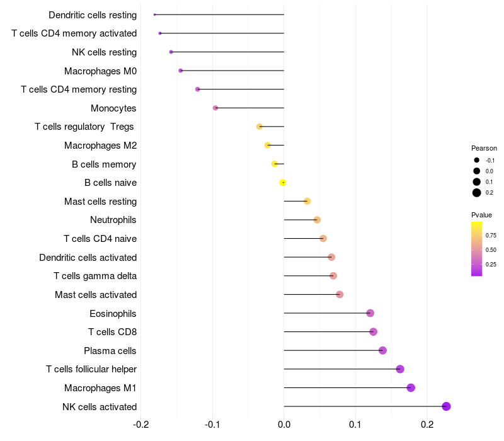Click the Pearson 0.1 legend circle
The image size is (504, 441).
pos(477,182)
